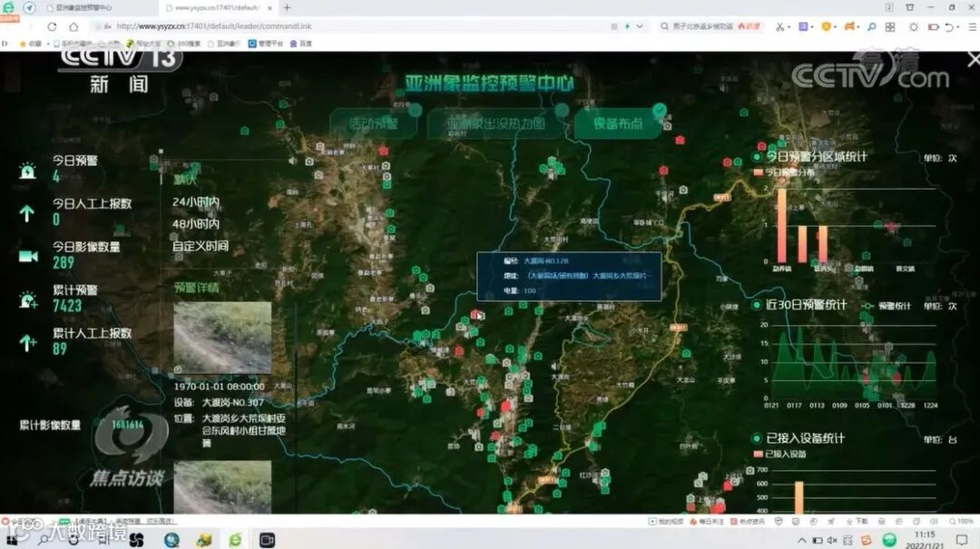Click the sun brightness icon in toolbar
Image resolution: width=980 pixels, height=549 pixels.
(914, 27)
